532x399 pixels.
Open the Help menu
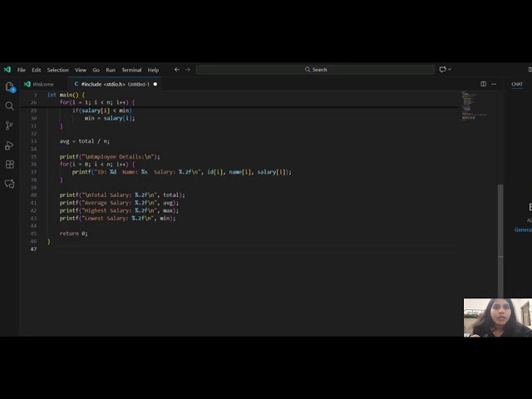pos(153,70)
